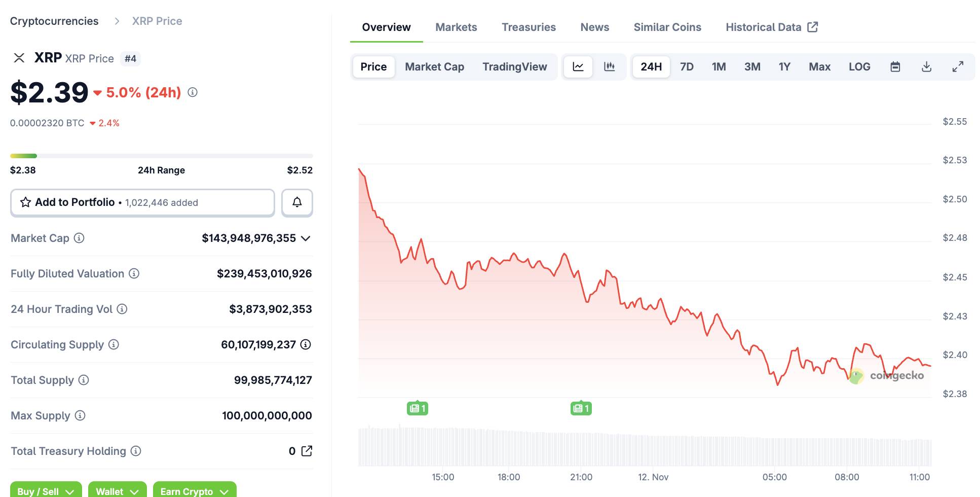Click the Circulating Supply value info icon
Screen dimensions: 980x497
pos(306,344)
